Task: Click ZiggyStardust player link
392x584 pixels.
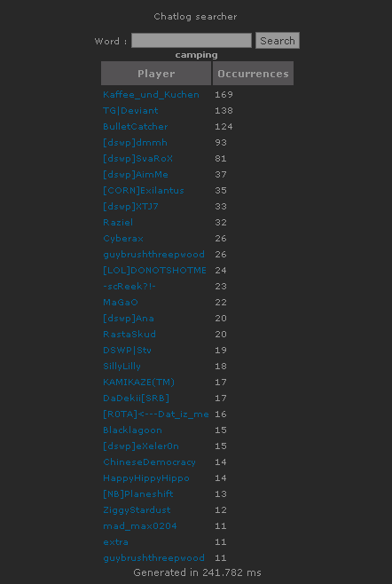Action: coord(137,510)
